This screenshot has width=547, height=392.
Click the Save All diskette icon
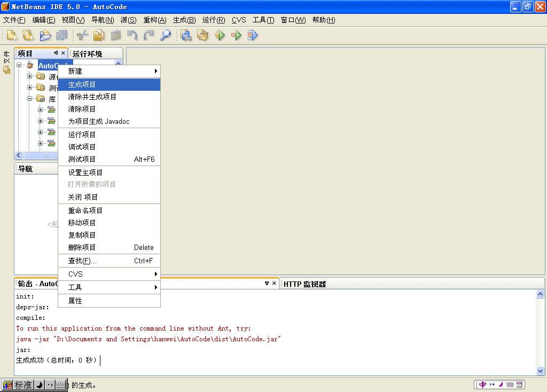click(x=62, y=35)
